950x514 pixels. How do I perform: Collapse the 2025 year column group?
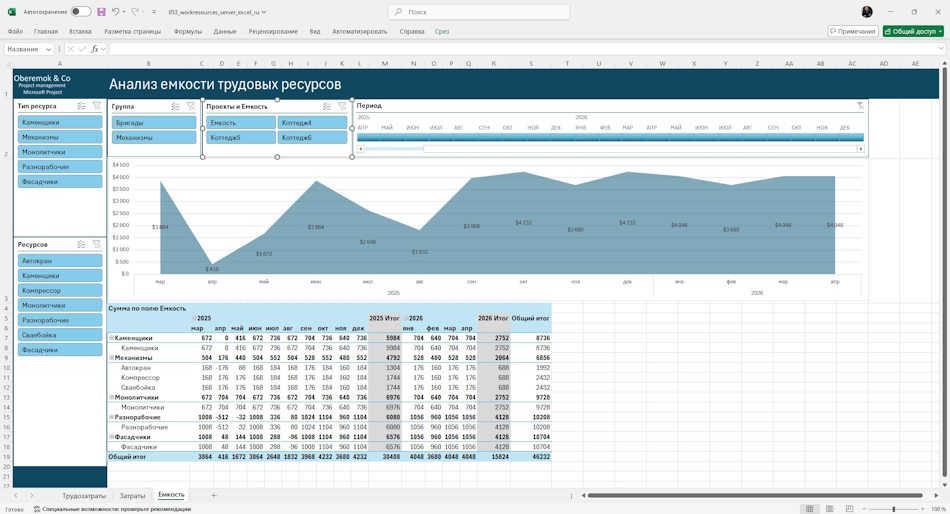point(194,318)
